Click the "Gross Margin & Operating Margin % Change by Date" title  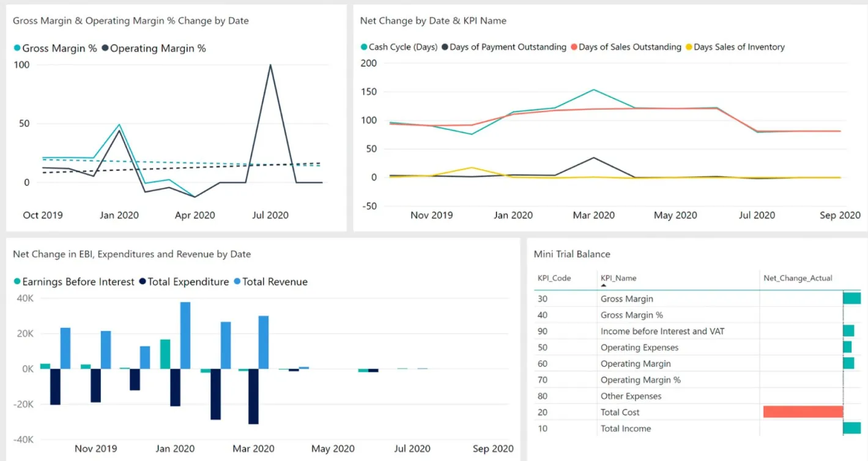[131, 21]
